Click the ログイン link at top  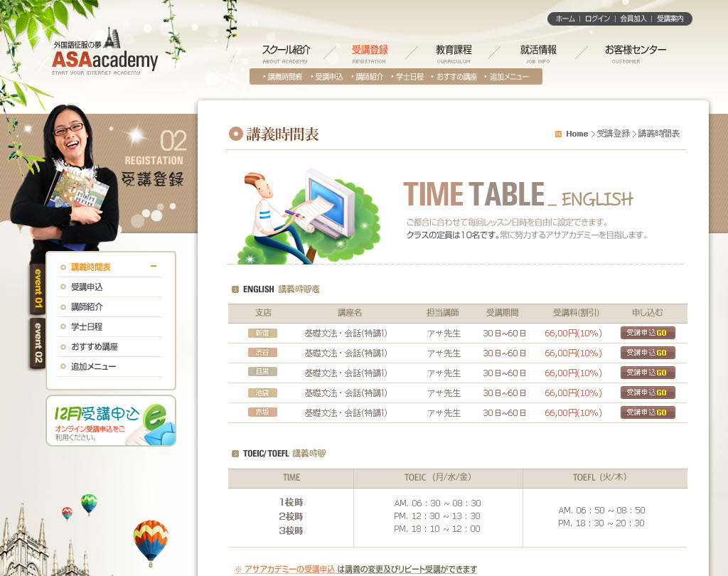point(597,19)
